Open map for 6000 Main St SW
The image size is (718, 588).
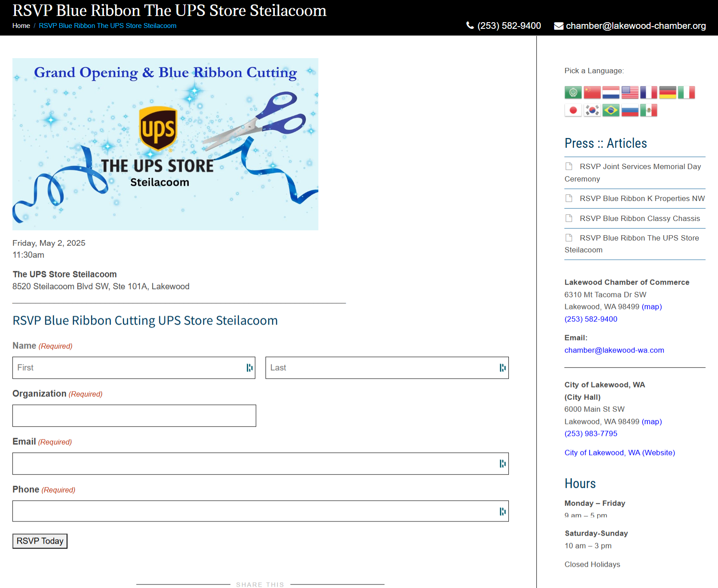pyautogui.click(x=651, y=422)
